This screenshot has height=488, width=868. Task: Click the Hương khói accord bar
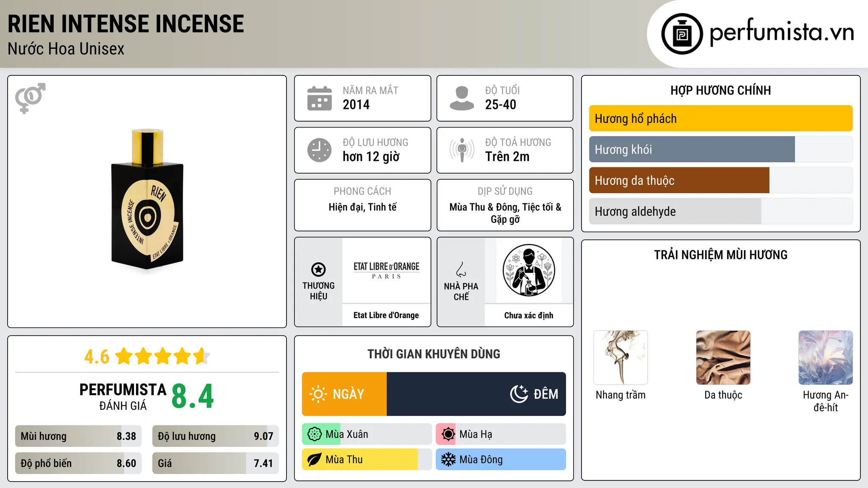[x=721, y=150]
